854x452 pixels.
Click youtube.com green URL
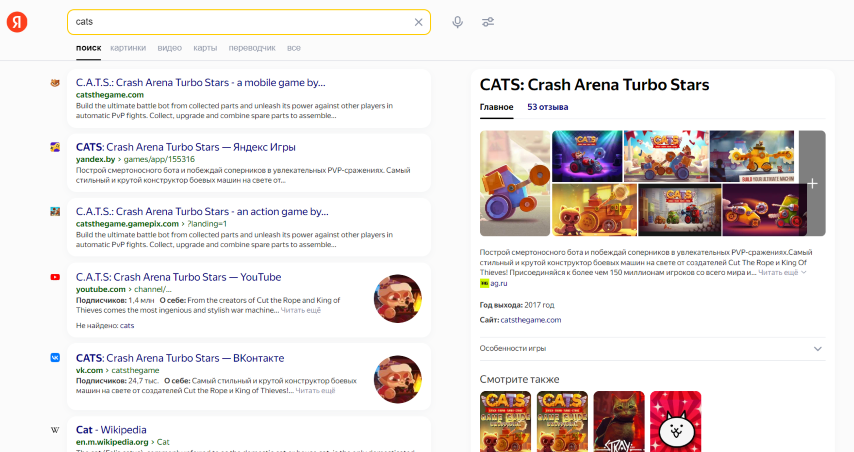tap(100, 289)
